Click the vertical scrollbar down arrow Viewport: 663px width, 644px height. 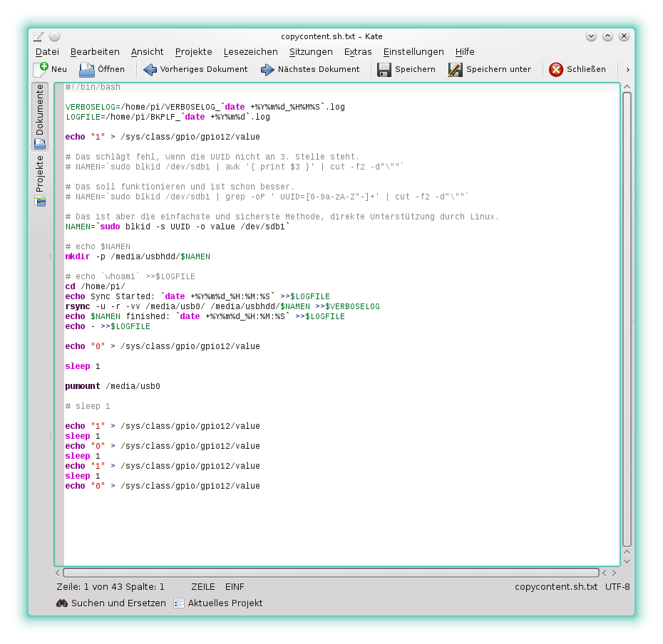tap(627, 561)
